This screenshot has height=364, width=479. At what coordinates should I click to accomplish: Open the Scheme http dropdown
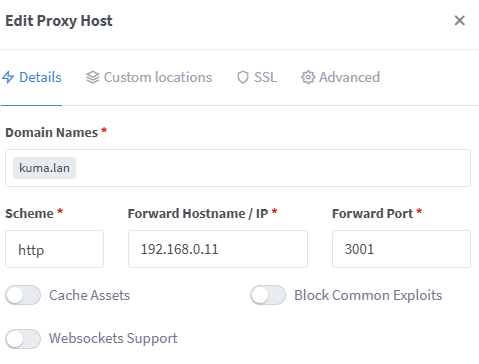point(54,249)
